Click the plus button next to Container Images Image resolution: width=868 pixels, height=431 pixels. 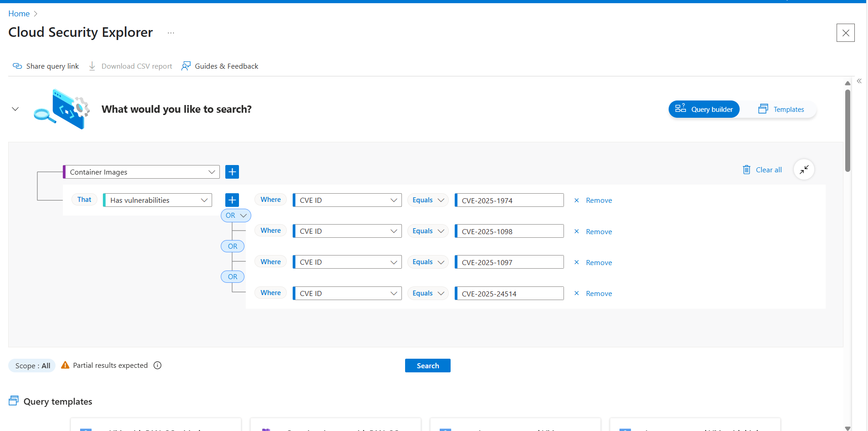tap(232, 172)
